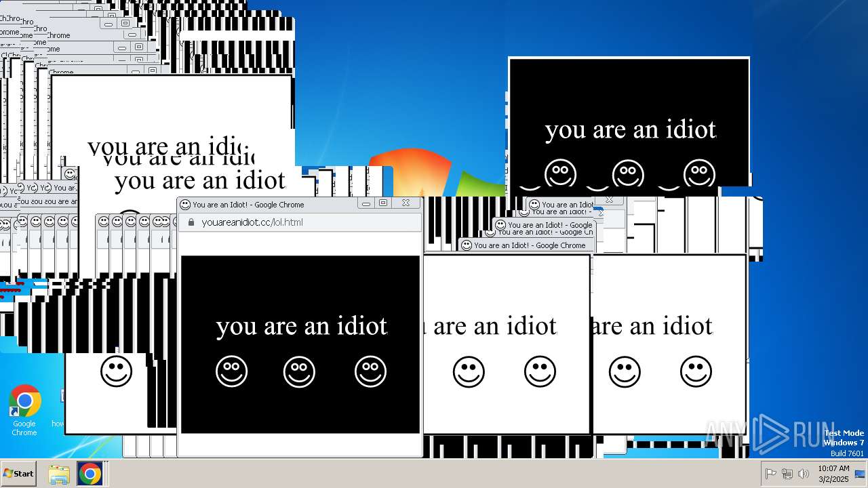Minimize the front Chrome window with the address bar

[x=366, y=203]
